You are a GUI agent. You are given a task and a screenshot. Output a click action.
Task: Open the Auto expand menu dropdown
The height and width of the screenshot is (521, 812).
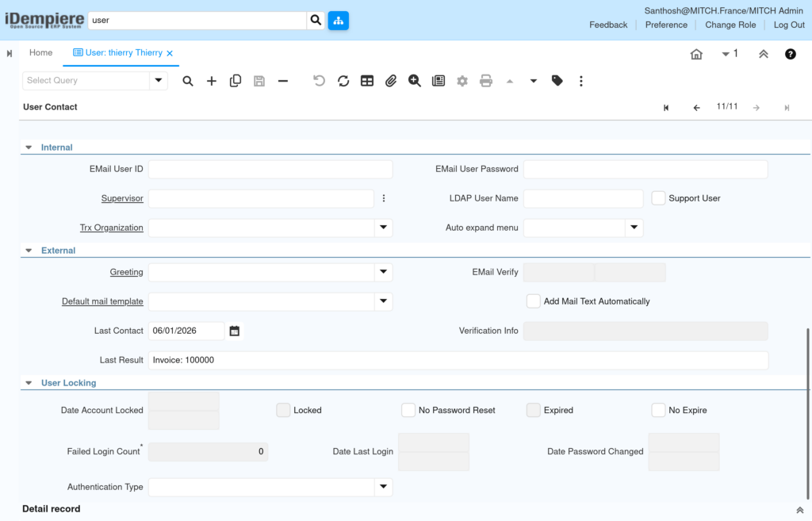coord(634,228)
